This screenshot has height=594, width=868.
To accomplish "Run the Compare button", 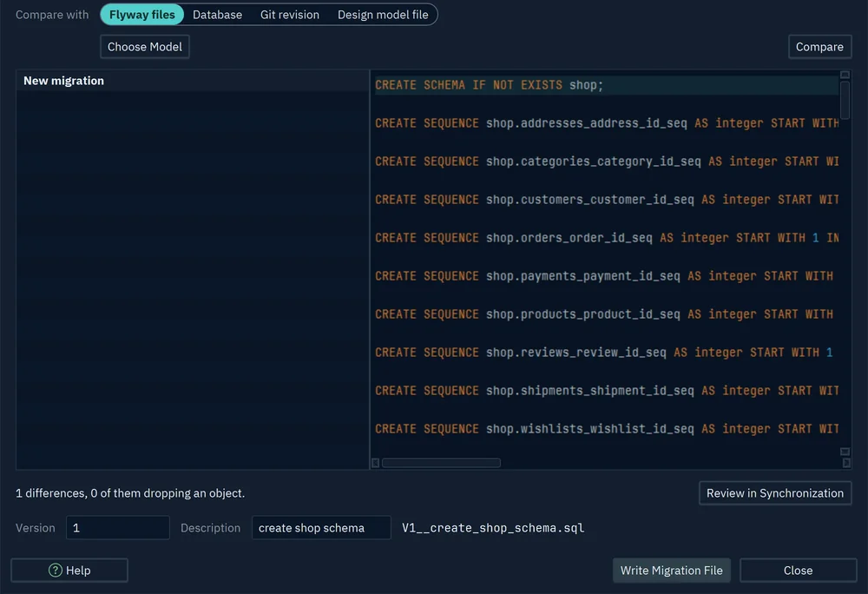I will tap(819, 47).
